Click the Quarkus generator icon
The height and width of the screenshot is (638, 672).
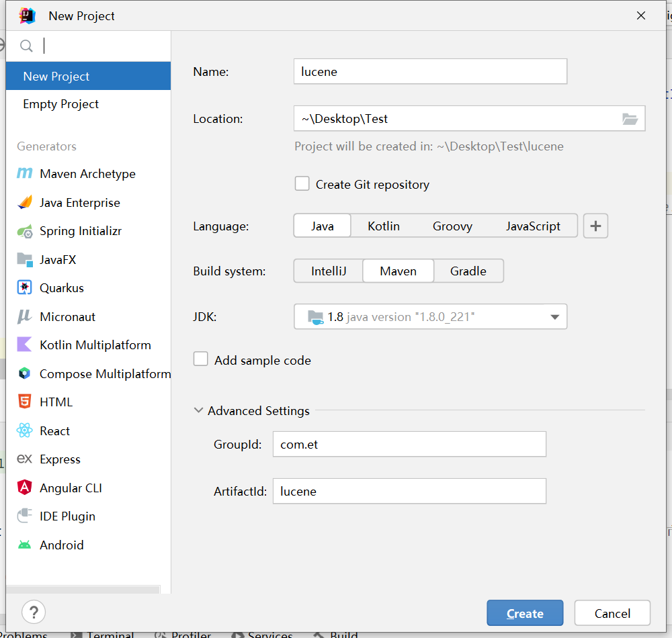pyautogui.click(x=25, y=288)
